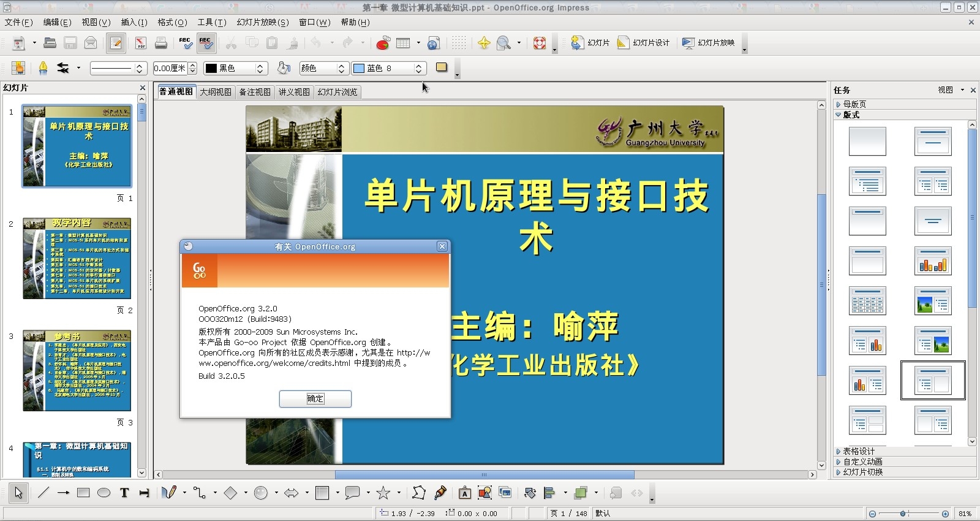Click the Print file icon
Screen dimensions: 980x521
click(161, 43)
